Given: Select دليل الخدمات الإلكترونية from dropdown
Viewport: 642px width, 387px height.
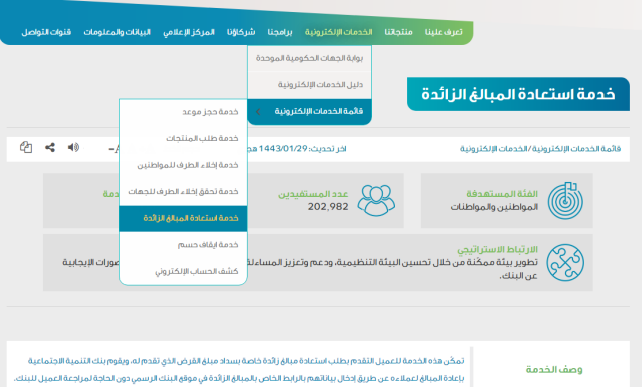Looking at the screenshot, I should (x=310, y=85).
